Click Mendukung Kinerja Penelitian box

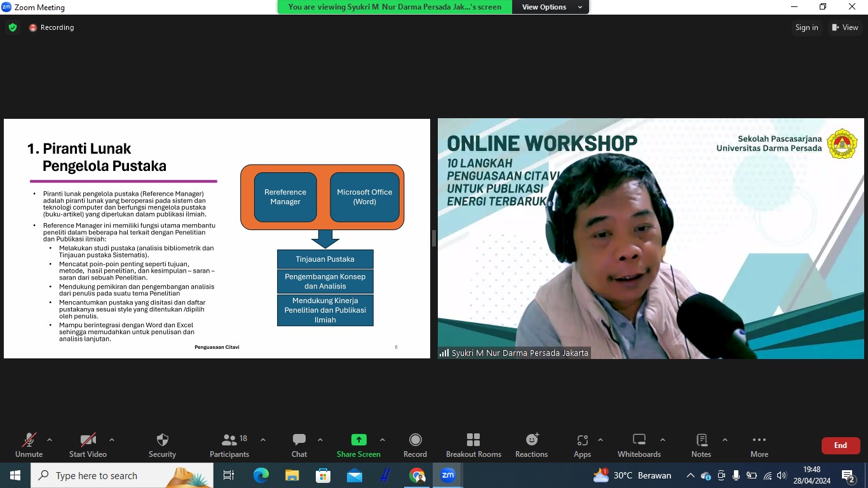point(325,310)
